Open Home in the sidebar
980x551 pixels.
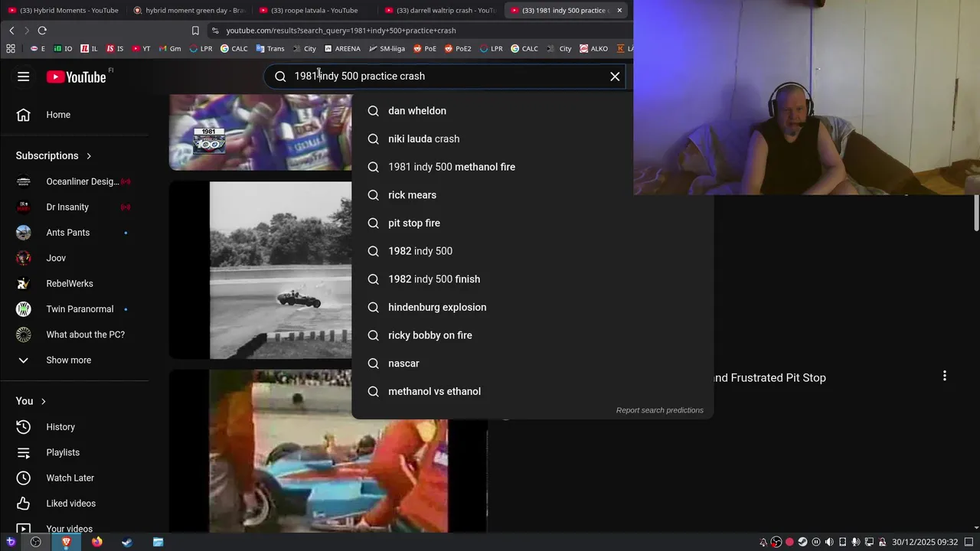point(74,115)
